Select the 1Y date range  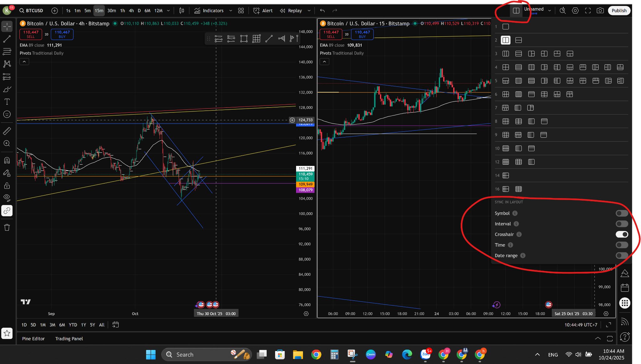pos(83,325)
